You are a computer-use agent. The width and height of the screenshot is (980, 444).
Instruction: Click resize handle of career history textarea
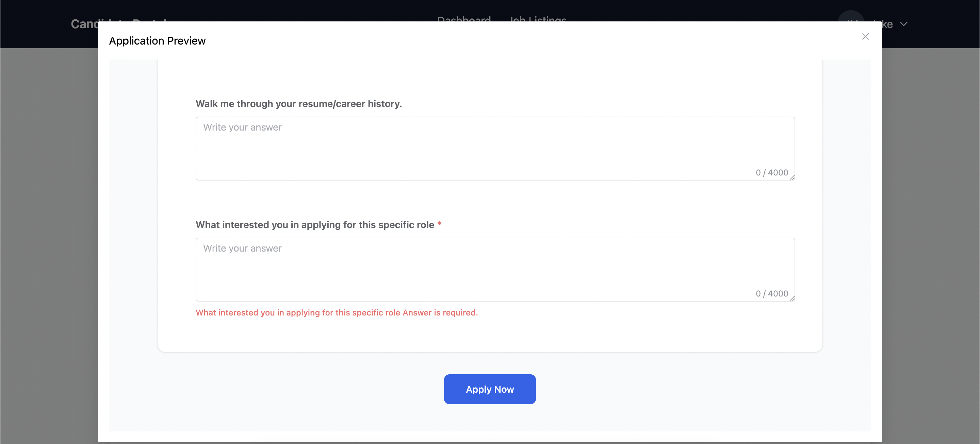(x=792, y=177)
